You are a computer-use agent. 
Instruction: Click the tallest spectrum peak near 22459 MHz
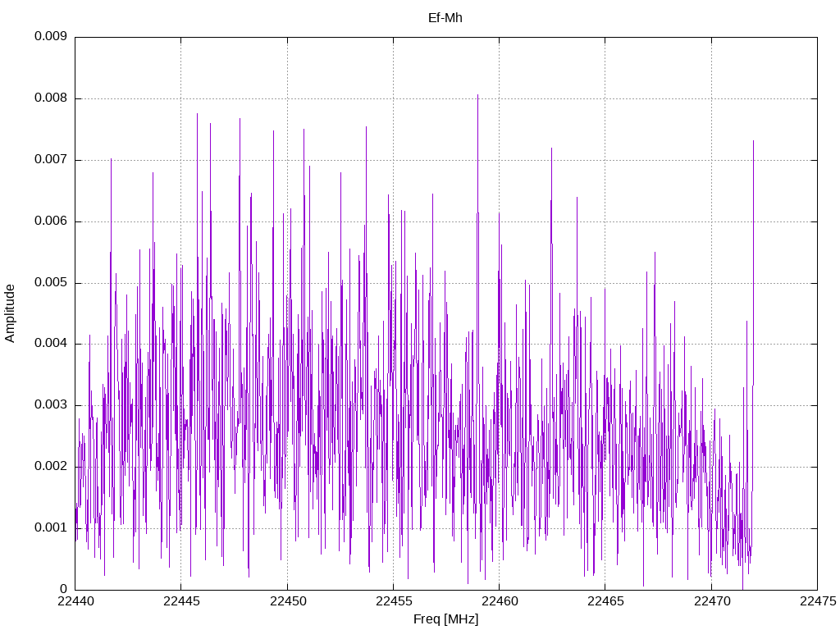(x=478, y=97)
